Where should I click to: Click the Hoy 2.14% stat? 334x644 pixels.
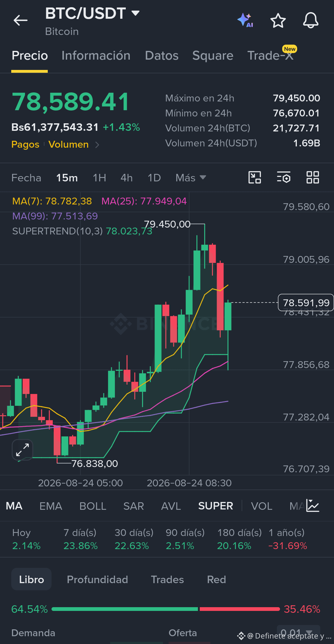click(26, 539)
